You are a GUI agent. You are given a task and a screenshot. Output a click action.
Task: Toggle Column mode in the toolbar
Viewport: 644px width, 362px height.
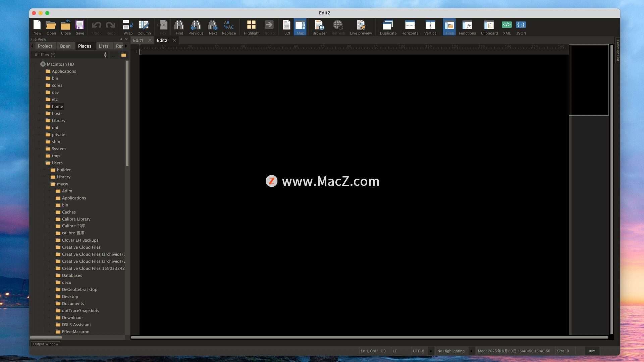click(144, 27)
